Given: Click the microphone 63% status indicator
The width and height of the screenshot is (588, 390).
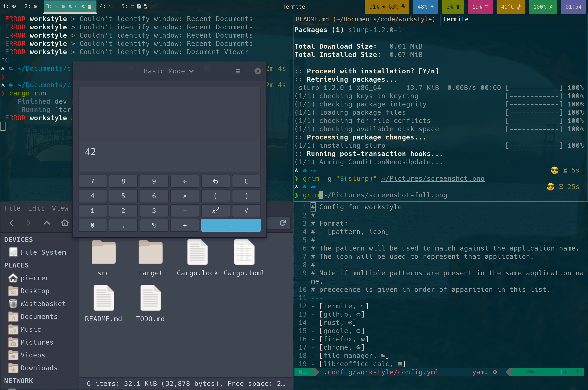Looking at the screenshot, I should (x=397, y=7).
